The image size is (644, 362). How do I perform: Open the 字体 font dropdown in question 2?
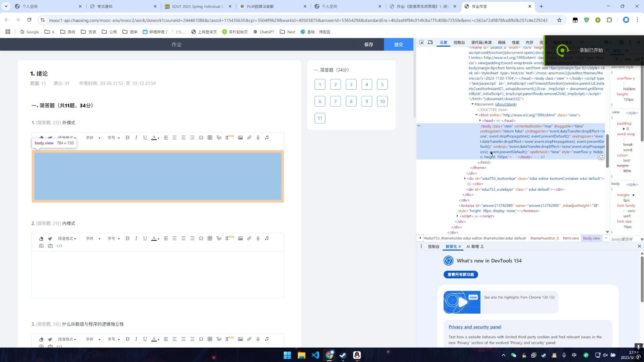tap(93, 238)
